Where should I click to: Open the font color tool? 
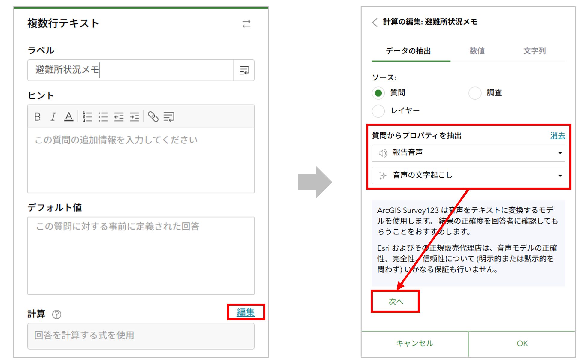(x=69, y=117)
